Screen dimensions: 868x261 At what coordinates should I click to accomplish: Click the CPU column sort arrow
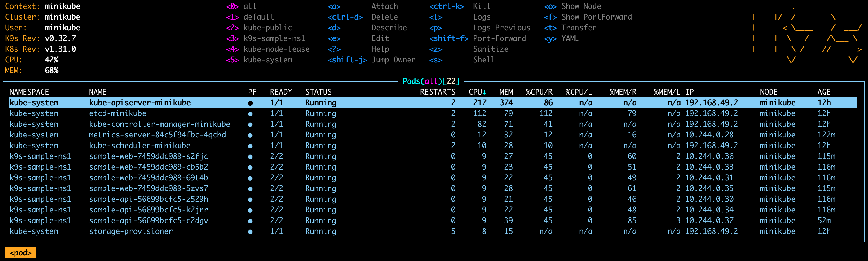[484, 92]
